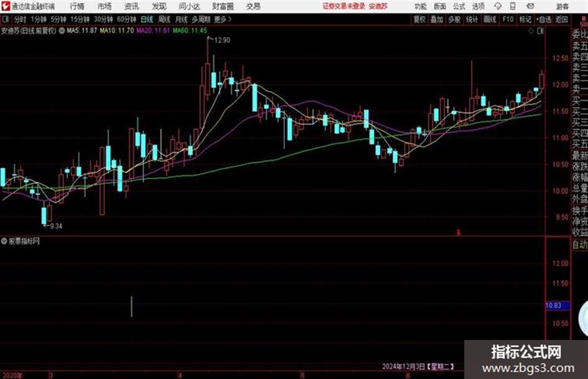Click the 复权 toolbar button
The height and width of the screenshot is (379, 588).
tap(419, 19)
